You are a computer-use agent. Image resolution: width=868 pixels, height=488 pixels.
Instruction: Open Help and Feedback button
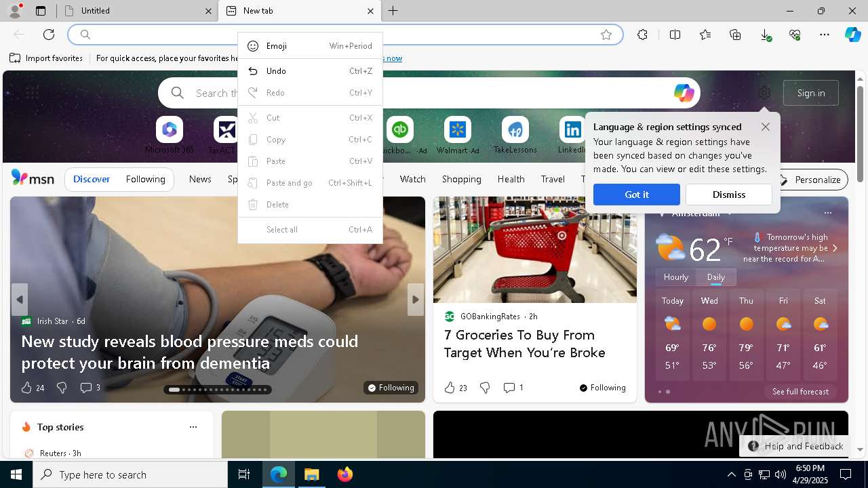[x=796, y=446]
